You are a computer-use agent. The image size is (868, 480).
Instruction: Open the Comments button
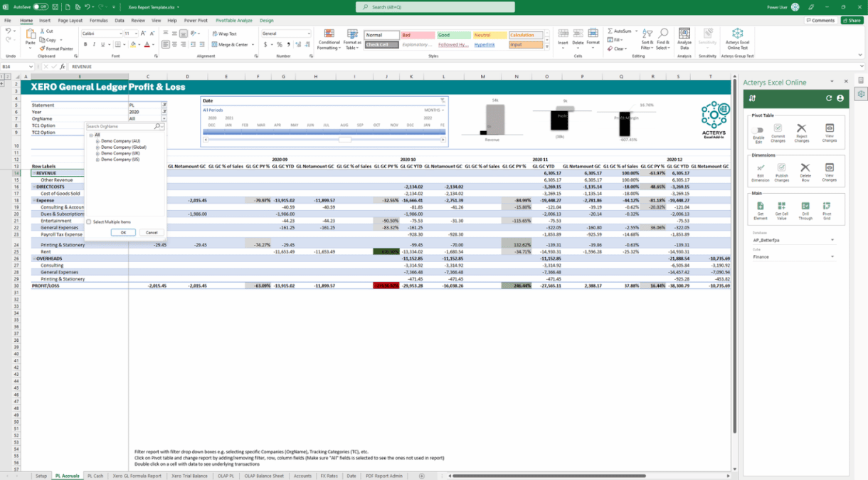coord(820,21)
